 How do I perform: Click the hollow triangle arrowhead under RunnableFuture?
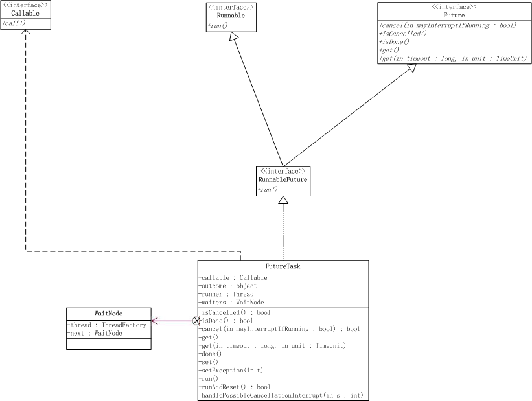[283, 200]
